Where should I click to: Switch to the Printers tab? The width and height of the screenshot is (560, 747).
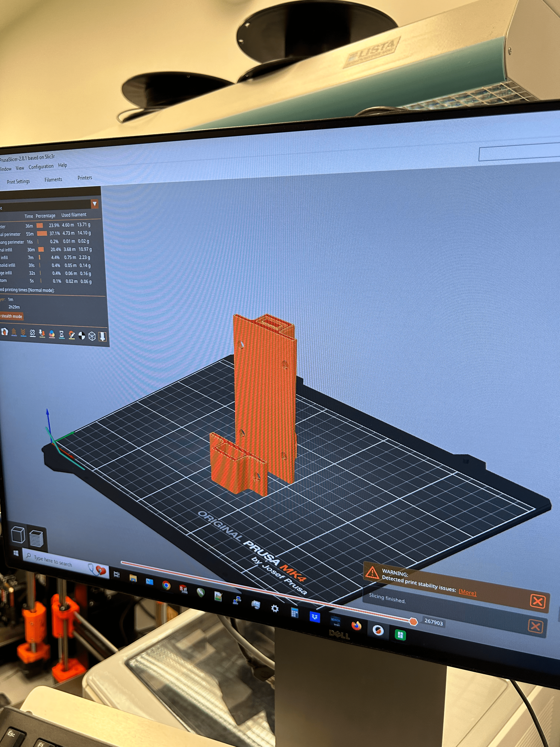[x=85, y=178]
